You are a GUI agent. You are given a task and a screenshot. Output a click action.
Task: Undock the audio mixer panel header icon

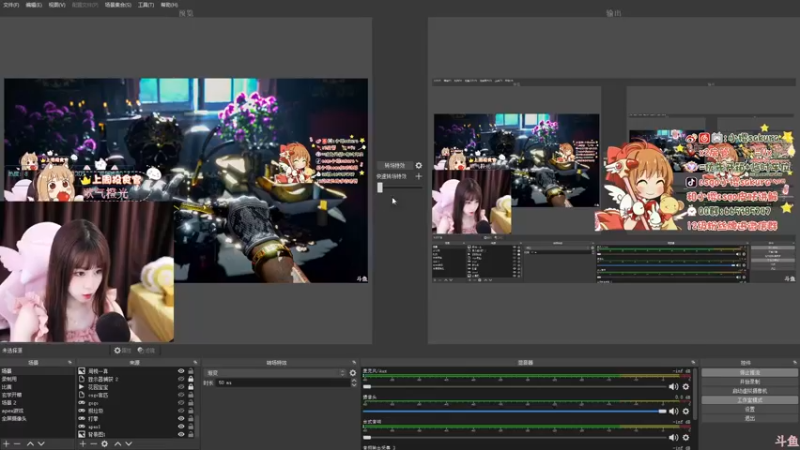693,362
